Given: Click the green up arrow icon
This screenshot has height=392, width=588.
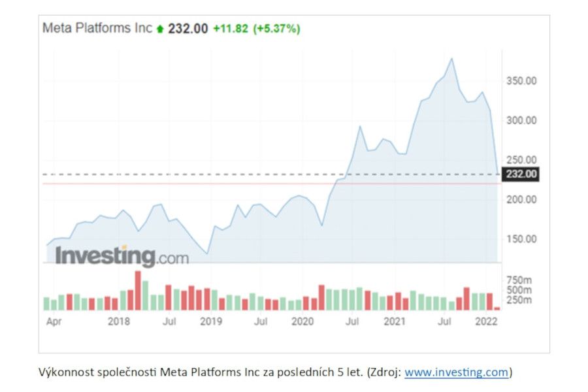Looking at the screenshot, I should 160,29.
